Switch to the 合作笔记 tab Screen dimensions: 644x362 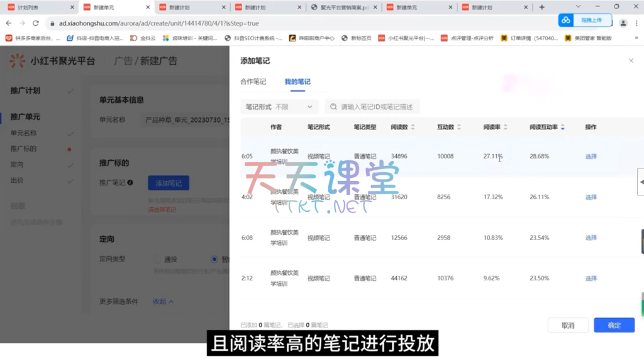click(253, 82)
